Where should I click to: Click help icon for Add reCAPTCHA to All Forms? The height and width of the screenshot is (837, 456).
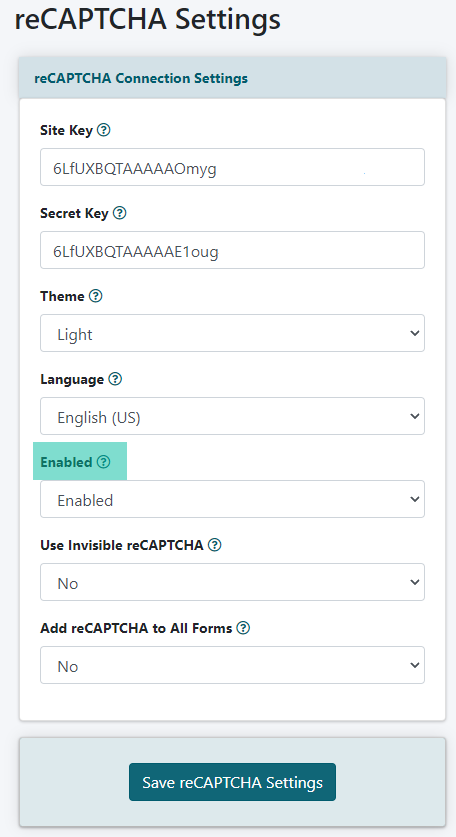coord(243,628)
